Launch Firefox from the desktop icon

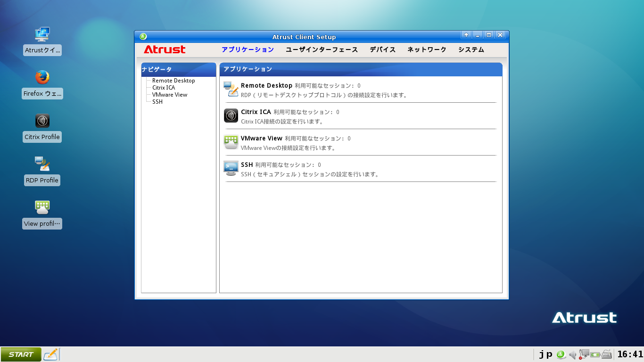[42, 78]
